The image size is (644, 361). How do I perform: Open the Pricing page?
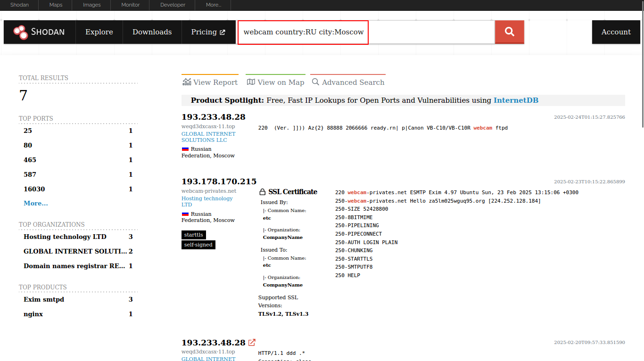coord(208,32)
